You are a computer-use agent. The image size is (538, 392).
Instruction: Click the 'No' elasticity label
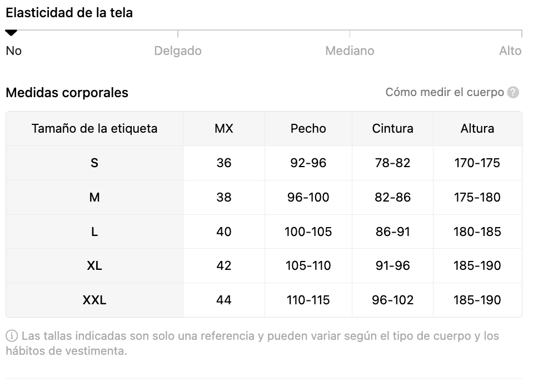pos(14,51)
